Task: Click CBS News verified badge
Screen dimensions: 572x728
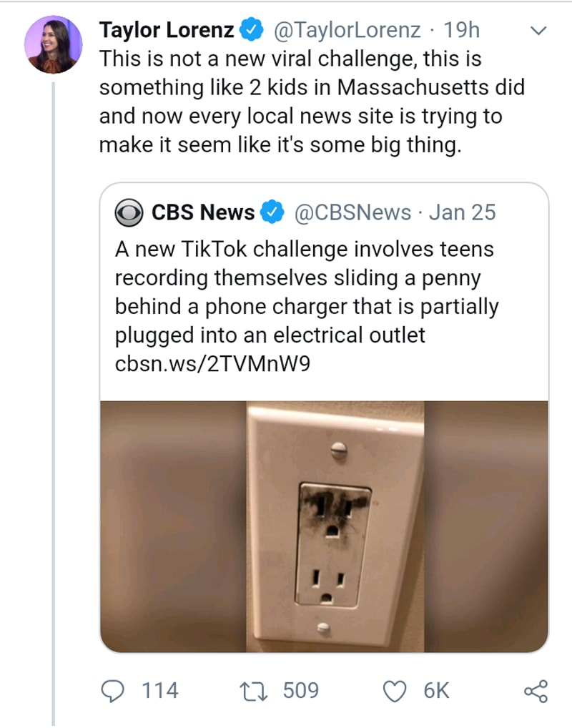Action: 272,212
